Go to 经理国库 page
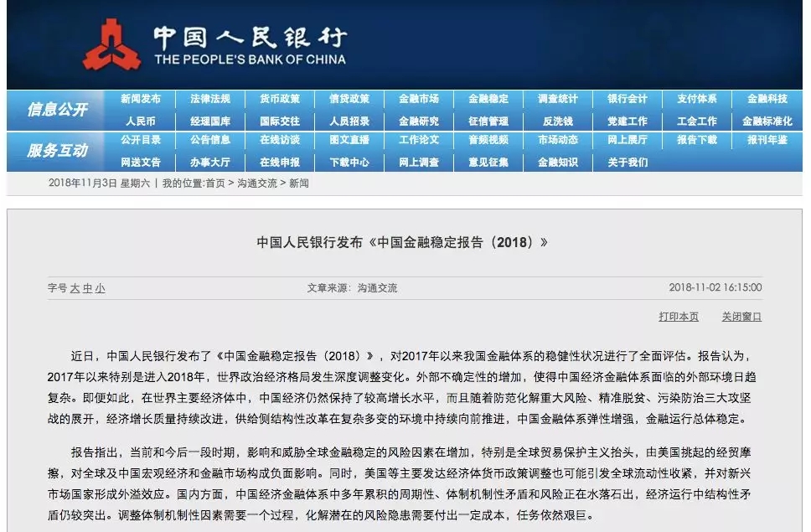811x532 pixels. [210, 121]
